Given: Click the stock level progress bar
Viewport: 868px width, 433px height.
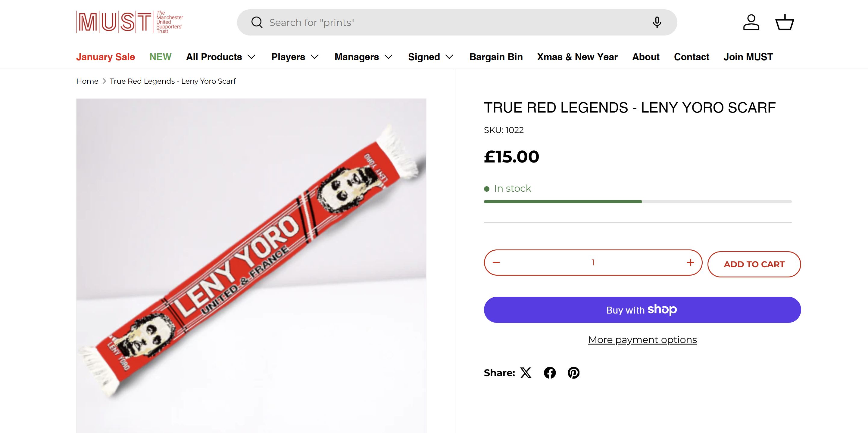Looking at the screenshot, I should tap(638, 202).
